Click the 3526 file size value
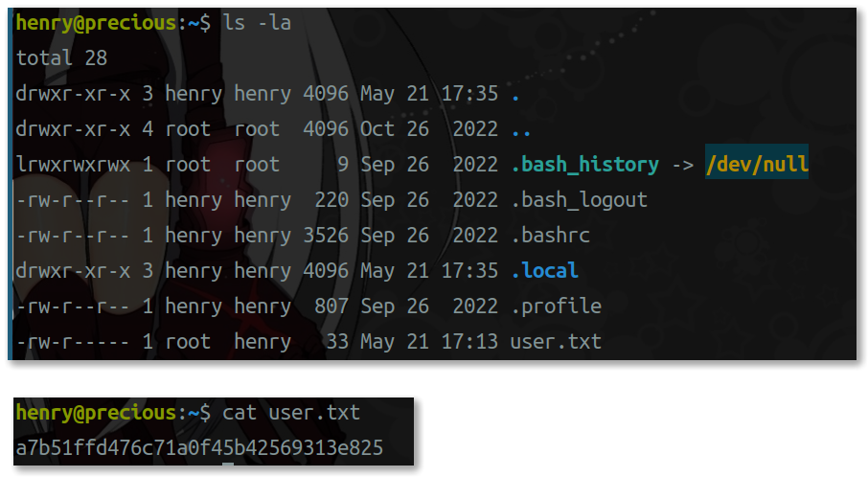868x477 pixels. tap(326, 236)
